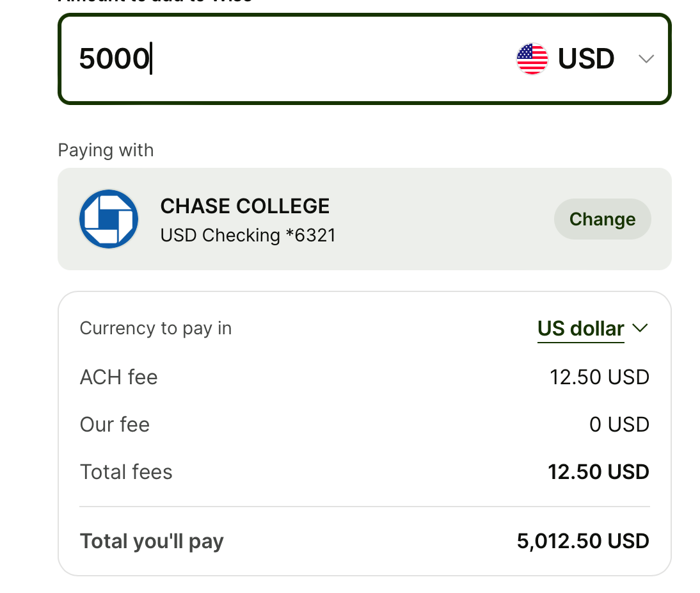Select the CHASE COLLEGE account name
Image resolution: width=700 pixels, height=593 pixels.
click(x=245, y=206)
